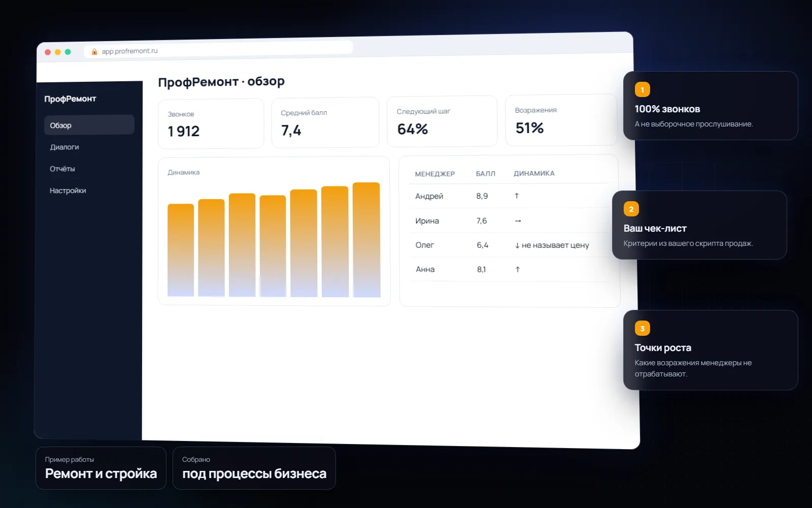Click the ПрофРемонт sidebar logo text
The width and height of the screenshot is (812, 508).
coord(70,99)
